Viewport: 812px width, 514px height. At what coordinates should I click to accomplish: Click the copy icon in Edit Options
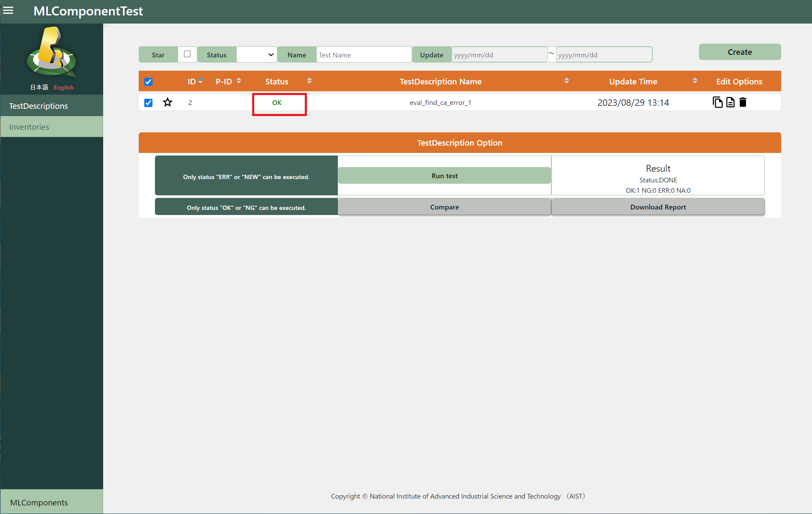717,102
